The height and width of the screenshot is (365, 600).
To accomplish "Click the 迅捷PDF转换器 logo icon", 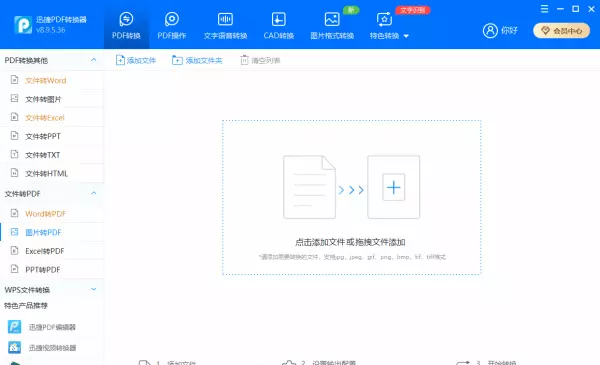I will pos(23,25).
